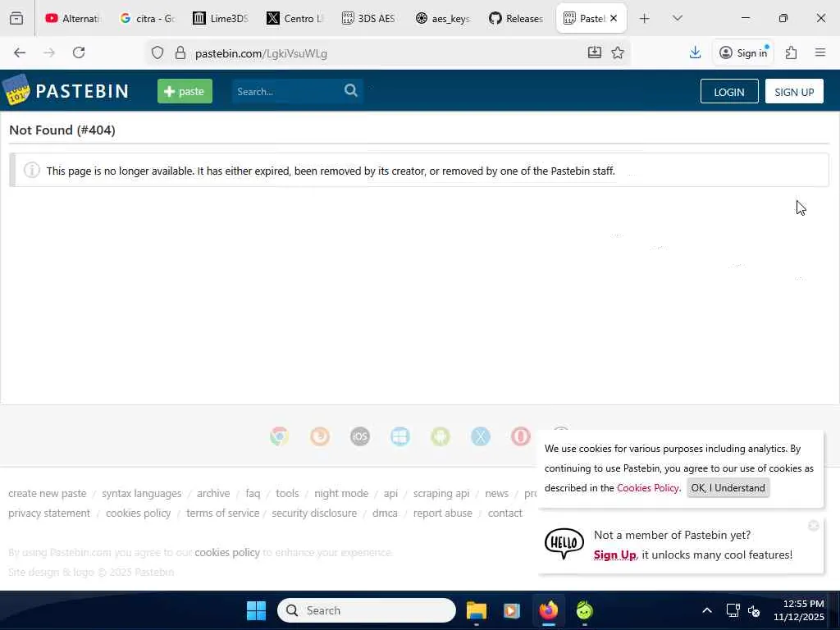Toggle night mode footer link

click(x=341, y=493)
